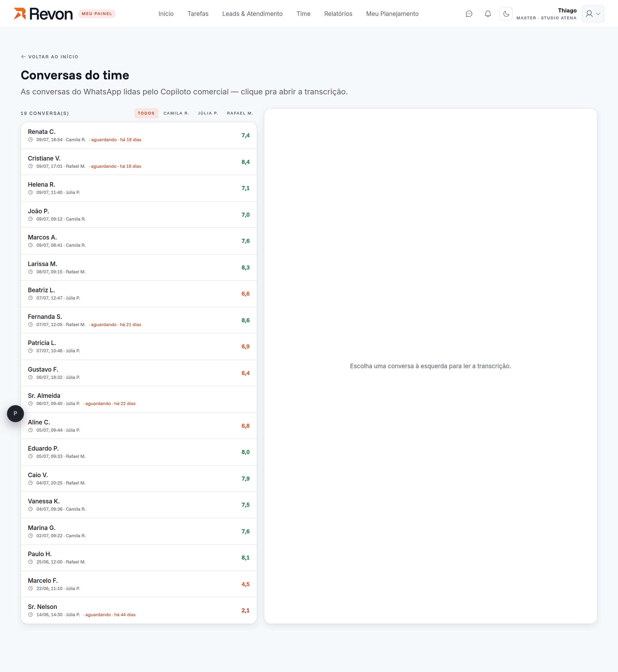Open the chat messages icon
This screenshot has height=672, width=618.
pyautogui.click(x=469, y=14)
